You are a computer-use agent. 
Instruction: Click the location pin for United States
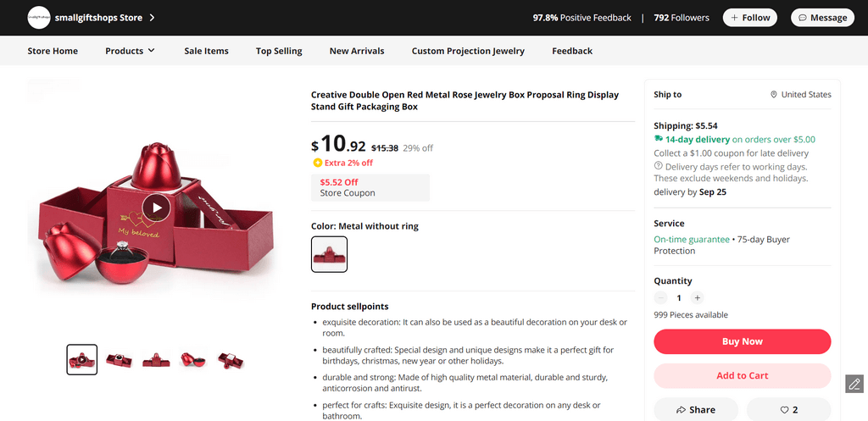(x=774, y=95)
